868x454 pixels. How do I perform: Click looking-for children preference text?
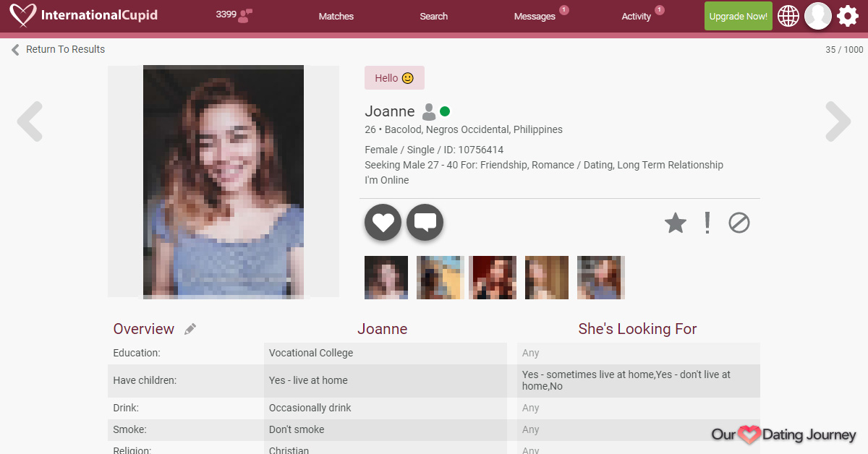coord(626,380)
